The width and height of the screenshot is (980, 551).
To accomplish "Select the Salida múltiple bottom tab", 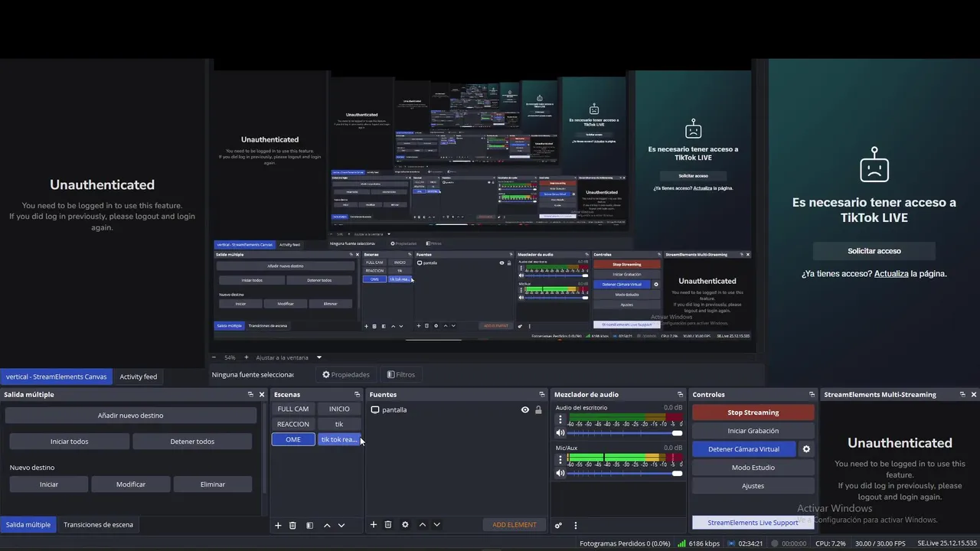I will pyautogui.click(x=28, y=525).
